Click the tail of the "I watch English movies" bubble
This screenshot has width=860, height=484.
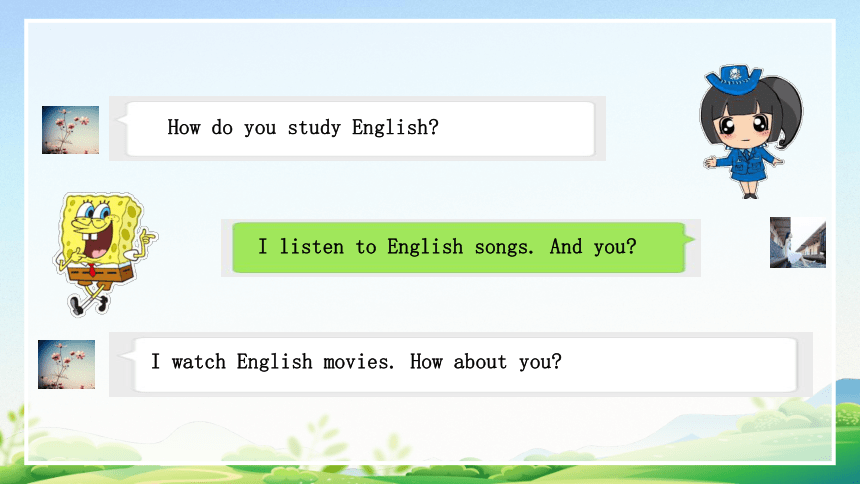(127, 355)
